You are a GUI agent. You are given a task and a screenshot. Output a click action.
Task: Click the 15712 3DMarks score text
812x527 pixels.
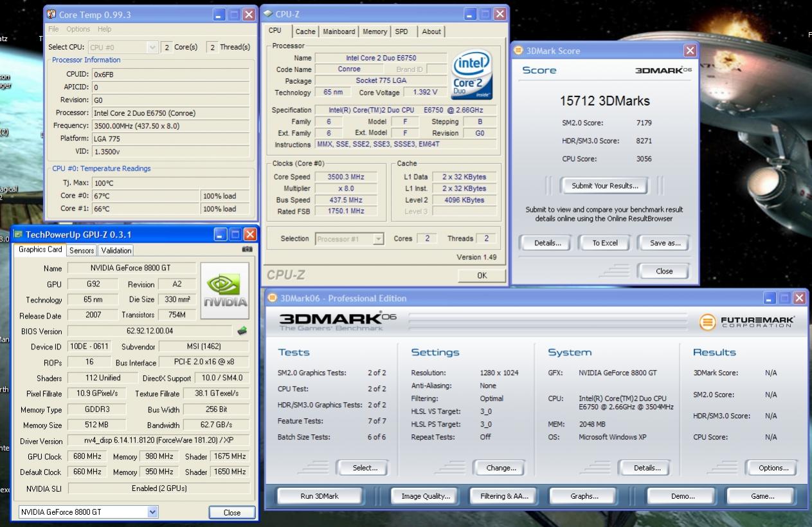click(x=604, y=100)
